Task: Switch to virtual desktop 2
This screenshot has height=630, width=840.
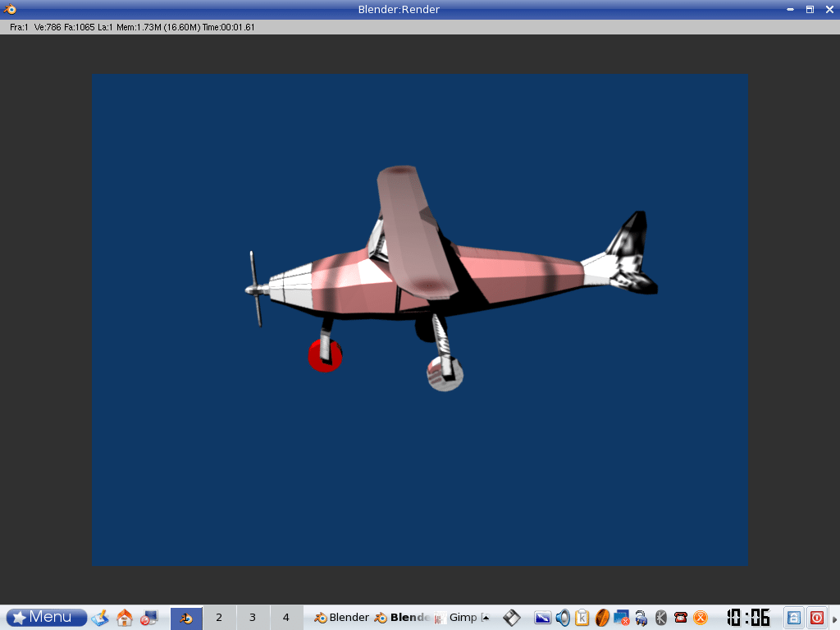Action: tap(219, 618)
